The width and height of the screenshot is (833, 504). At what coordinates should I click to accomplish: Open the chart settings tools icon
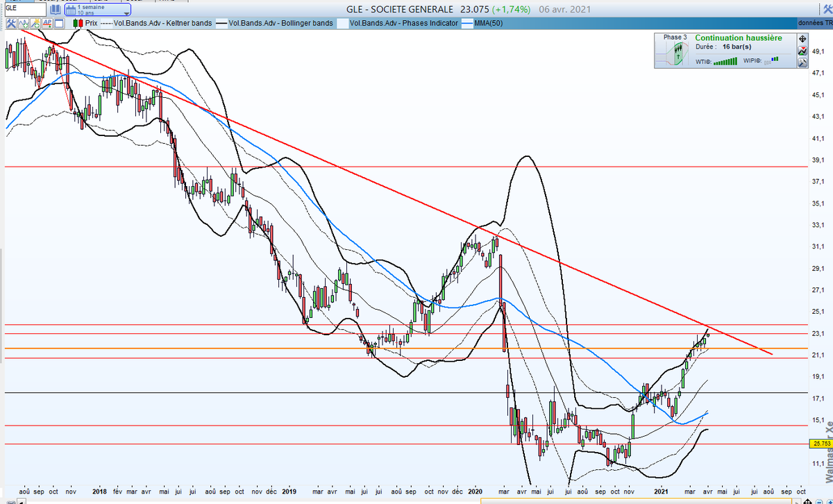10,23
